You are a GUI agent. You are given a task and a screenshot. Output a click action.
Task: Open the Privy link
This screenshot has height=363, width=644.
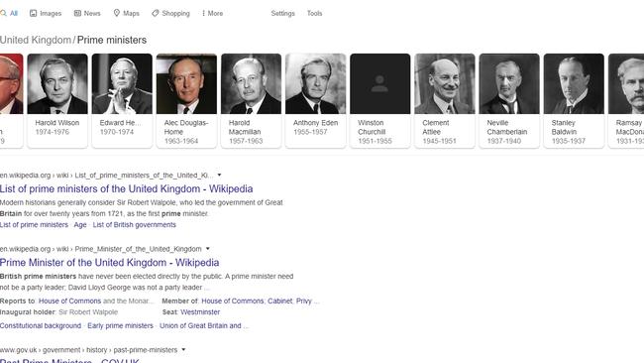[304, 301]
